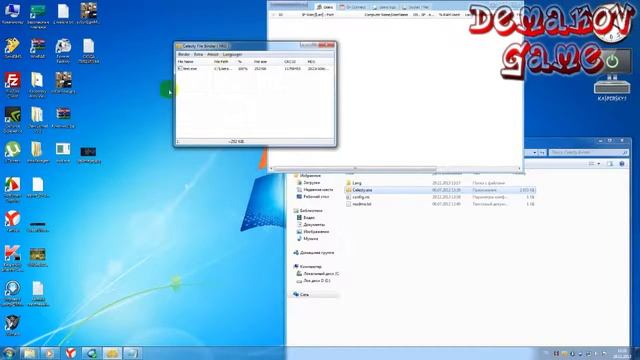This screenshot has width=640, height=360.
Task: Open Explorer help via the question mark icon
Action: [x=622, y=164]
